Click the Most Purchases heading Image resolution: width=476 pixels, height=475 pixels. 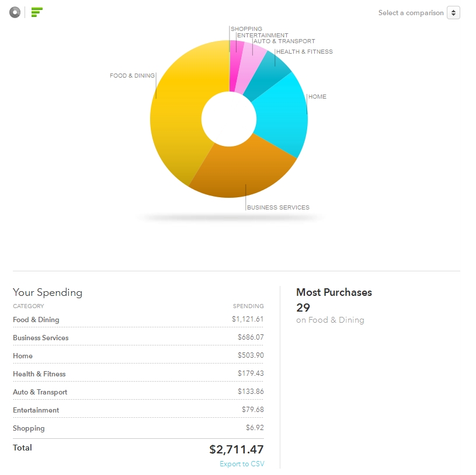[334, 292]
